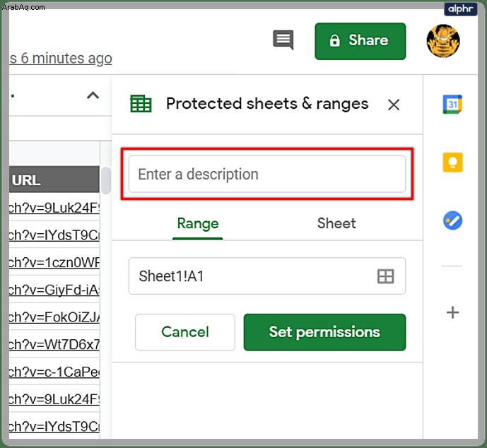Open the Garfield account avatar
The height and width of the screenshot is (448, 487).
[443, 41]
